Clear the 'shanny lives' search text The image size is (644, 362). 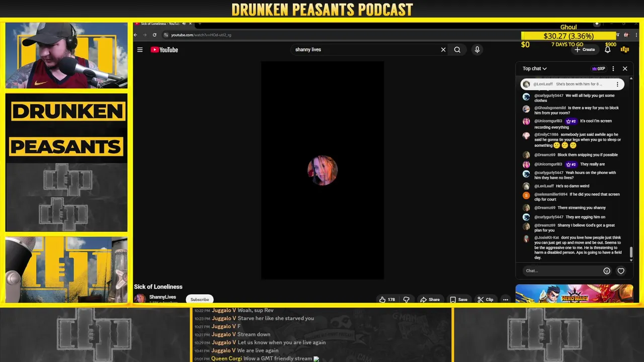point(443,50)
